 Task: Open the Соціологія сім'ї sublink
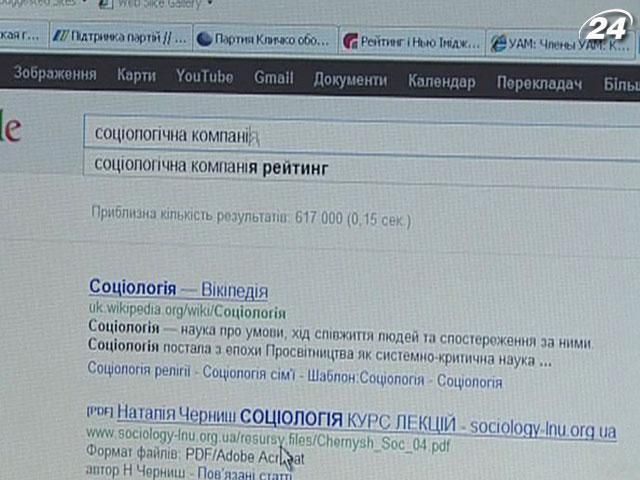[249, 373]
